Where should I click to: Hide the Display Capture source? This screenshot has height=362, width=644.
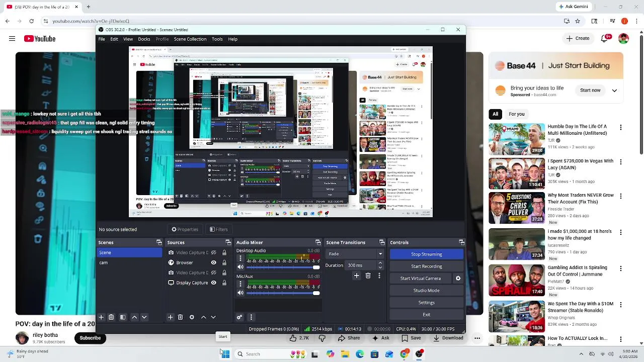(213, 283)
